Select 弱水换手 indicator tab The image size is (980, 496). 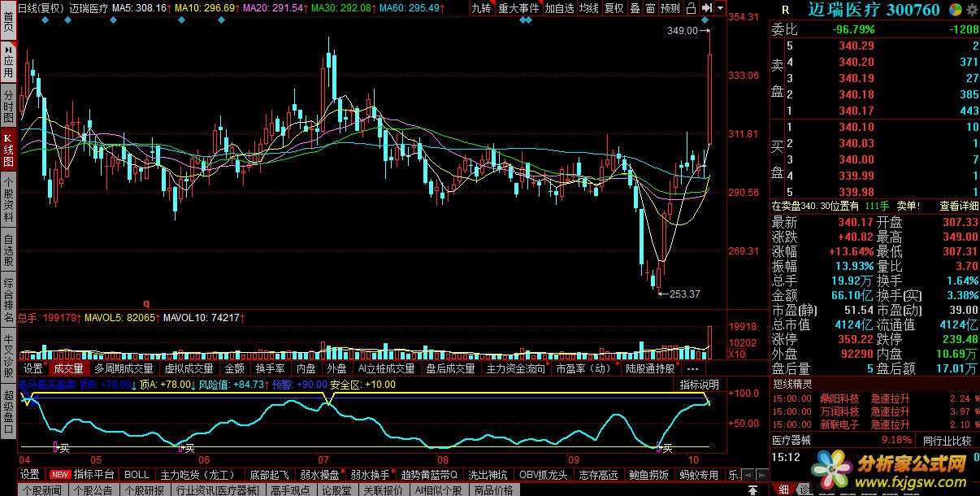371,474
